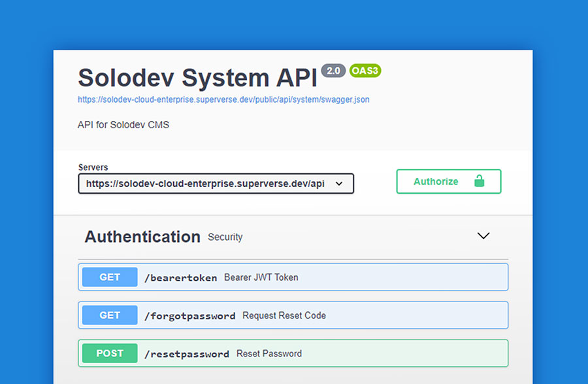Click the Authentication section header

142,237
